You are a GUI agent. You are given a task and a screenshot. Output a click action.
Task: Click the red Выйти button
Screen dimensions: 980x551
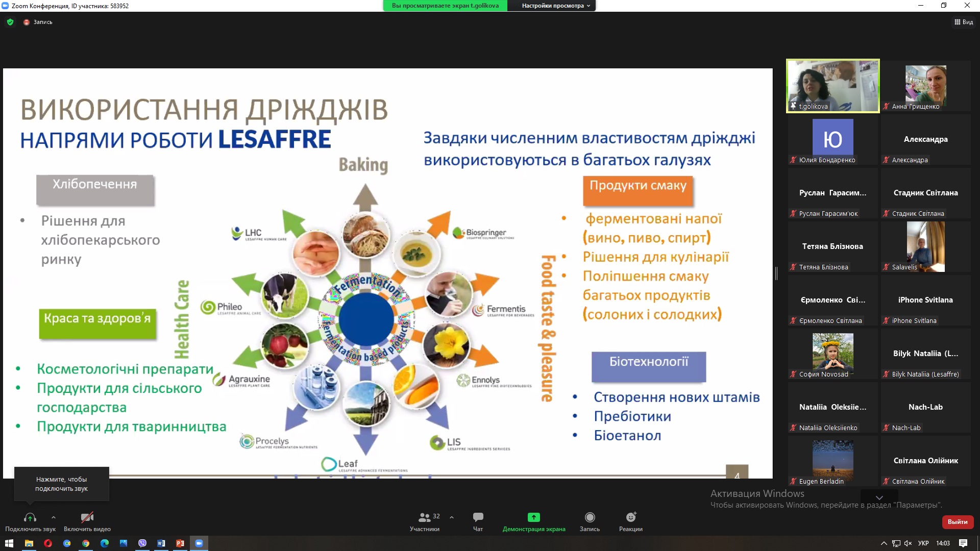958,521
